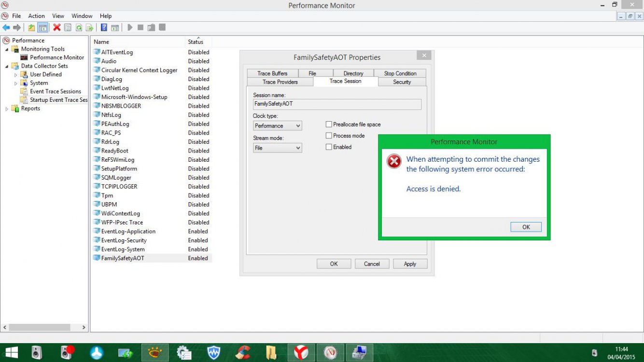Viewport: 644px width, 362px height.
Task: Sort the list by the Status column header
Action: point(198,42)
